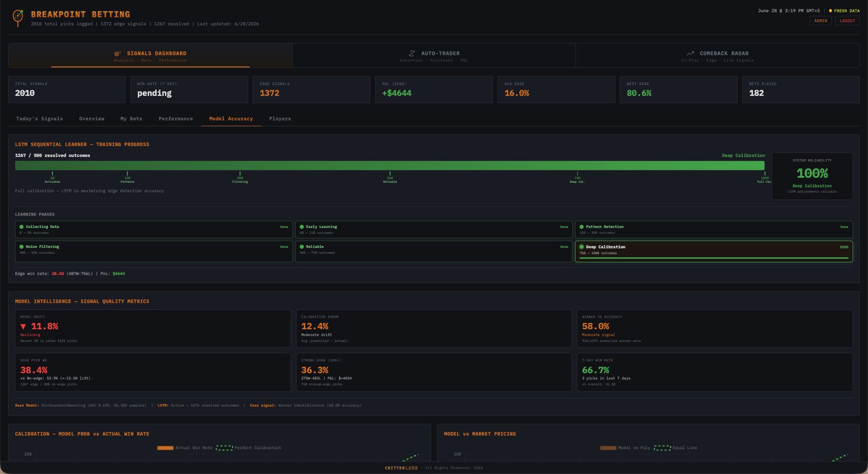Click the Strong Edge 36.3% card

434,372
